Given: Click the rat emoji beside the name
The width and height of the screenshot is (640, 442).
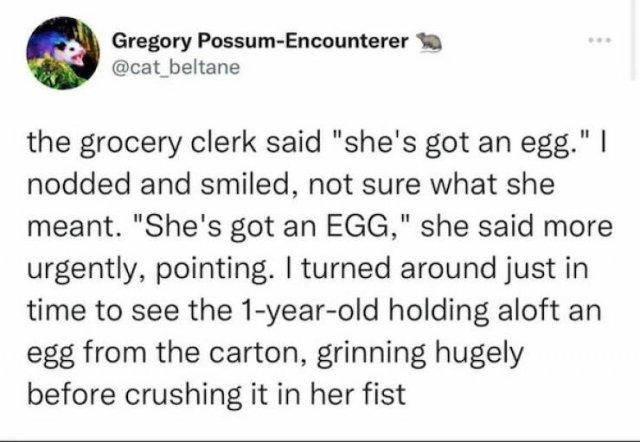Looking at the screenshot, I should (429, 42).
